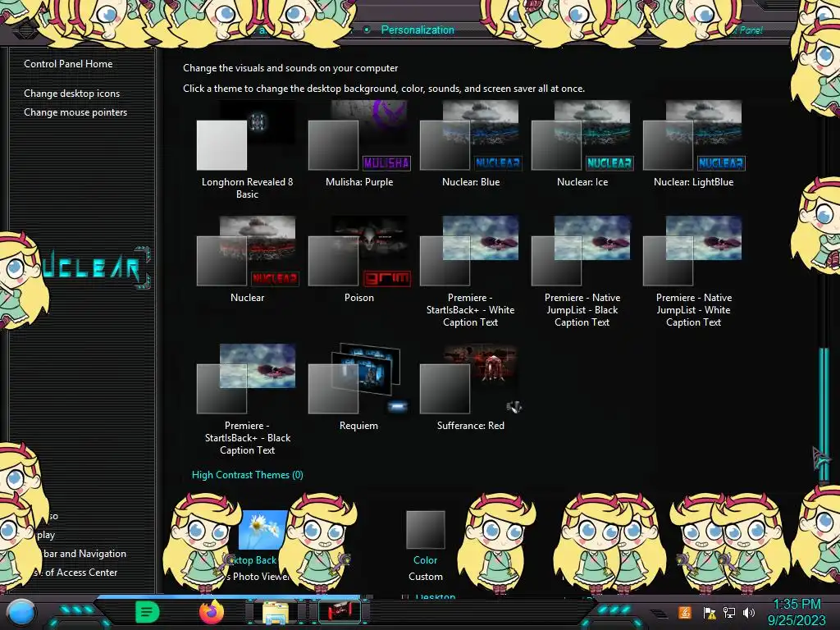This screenshot has width=840, height=630.
Task: Click the Java update tray icon
Action: click(x=685, y=612)
